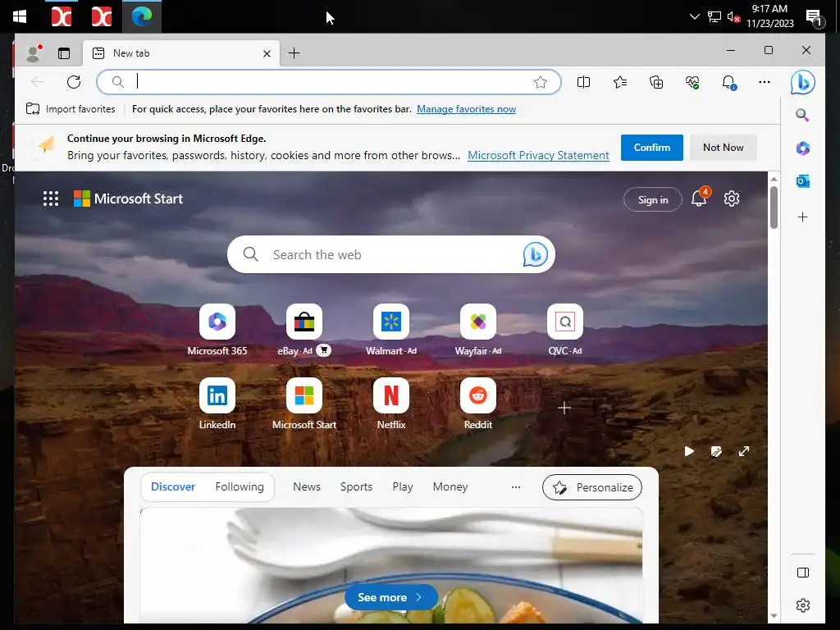Add this page to favorites star
The image size is (840, 630).
point(541,82)
